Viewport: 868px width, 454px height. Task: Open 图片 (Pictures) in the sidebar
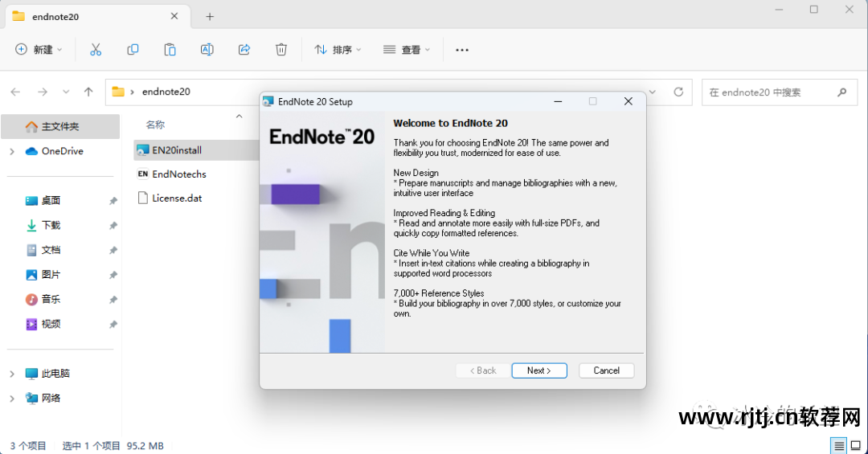click(51, 275)
